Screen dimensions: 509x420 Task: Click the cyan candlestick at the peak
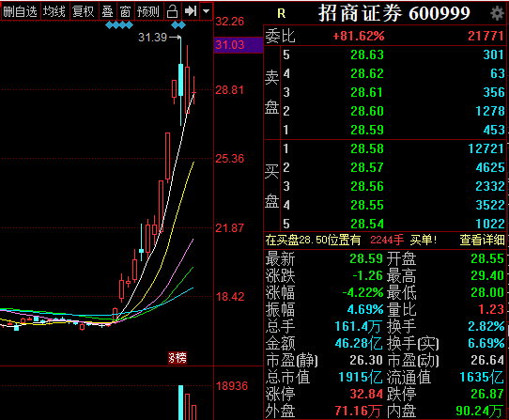pos(181,80)
